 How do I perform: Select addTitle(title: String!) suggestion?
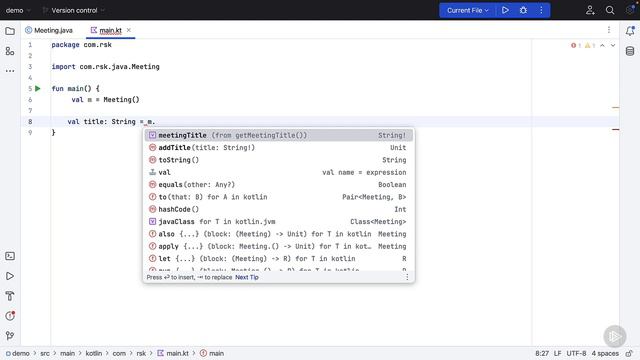coord(278,148)
